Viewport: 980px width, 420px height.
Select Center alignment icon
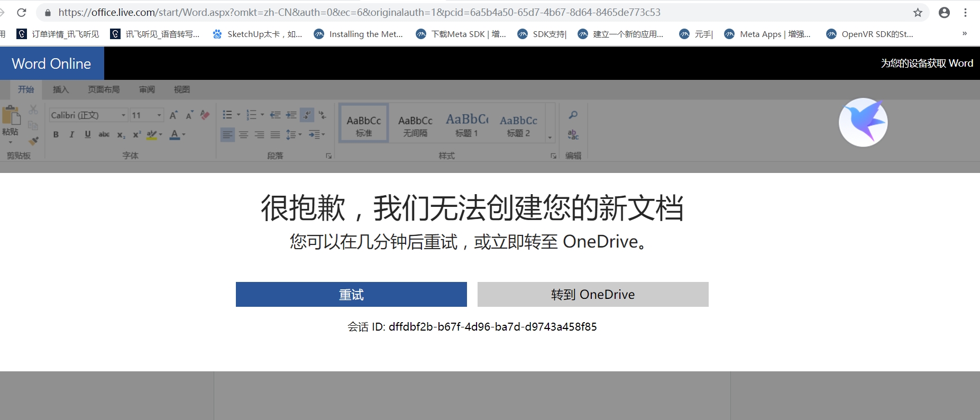click(243, 135)
